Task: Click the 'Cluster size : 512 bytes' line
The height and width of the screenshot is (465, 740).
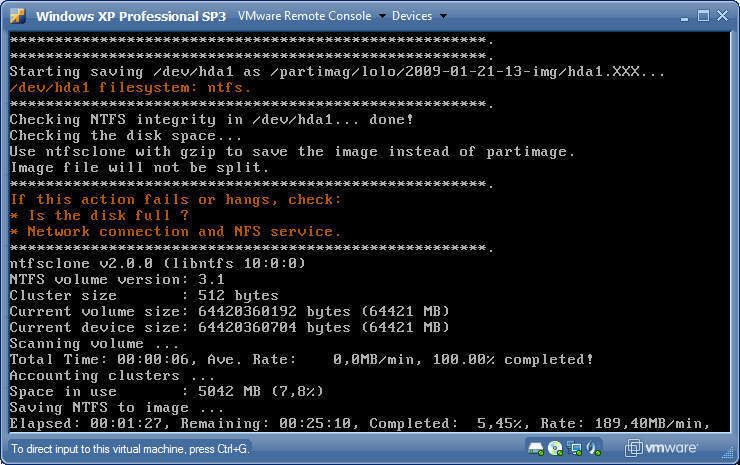Action: [144, 296]
